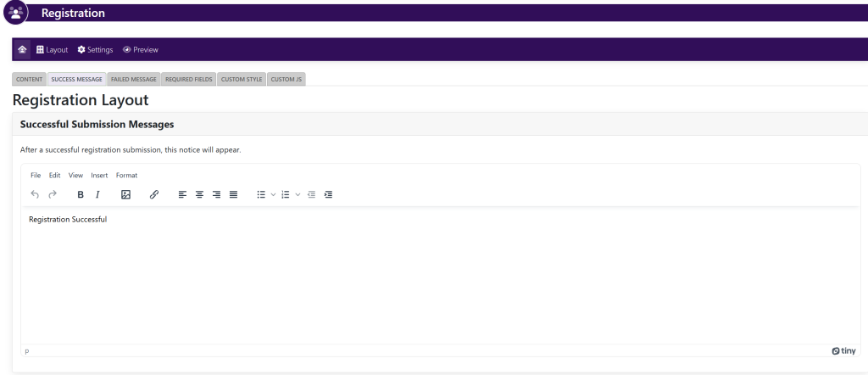Click the undo arrow
868x375 pixels.
click(x=35, y=194)
